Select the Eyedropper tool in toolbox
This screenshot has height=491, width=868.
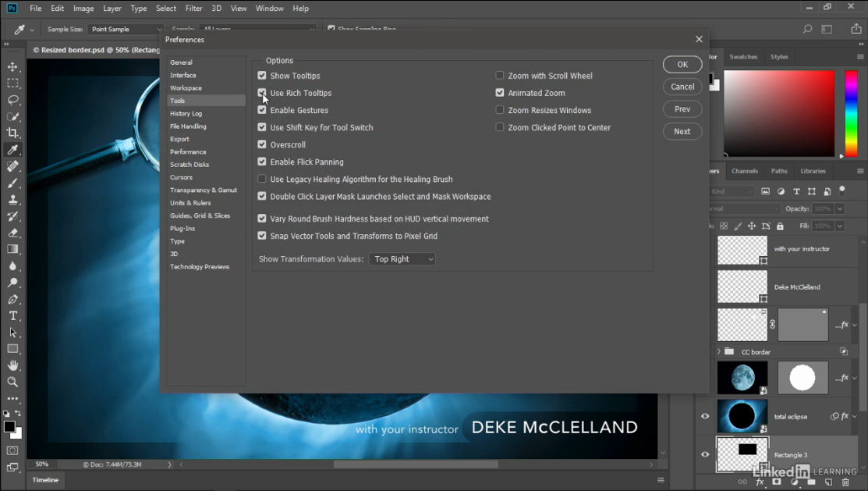point(12,150)
